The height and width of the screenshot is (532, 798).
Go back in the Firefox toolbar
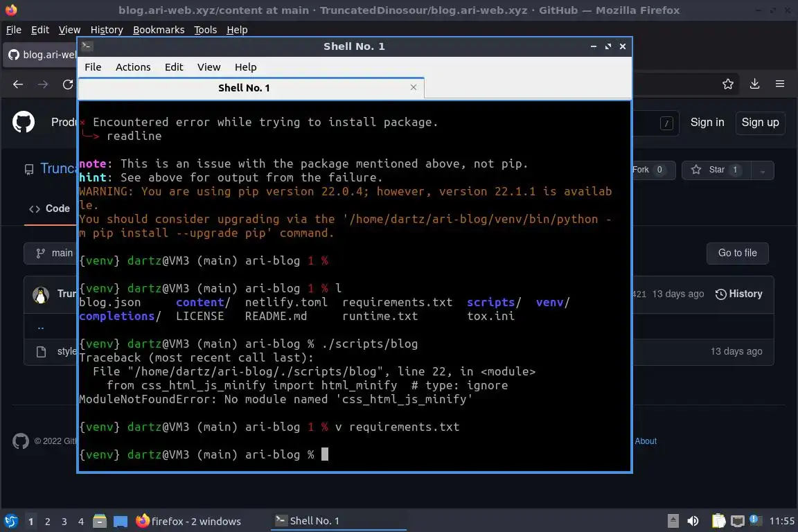(x=18, y=84)
